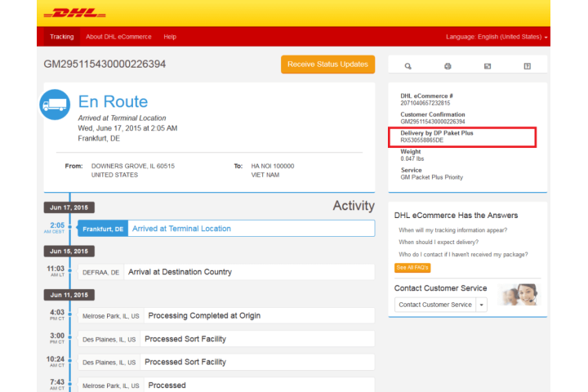Viewport: 588px width, 392px height.
Task: Click the customer service agent photo
Action: (x=519, y=295)
